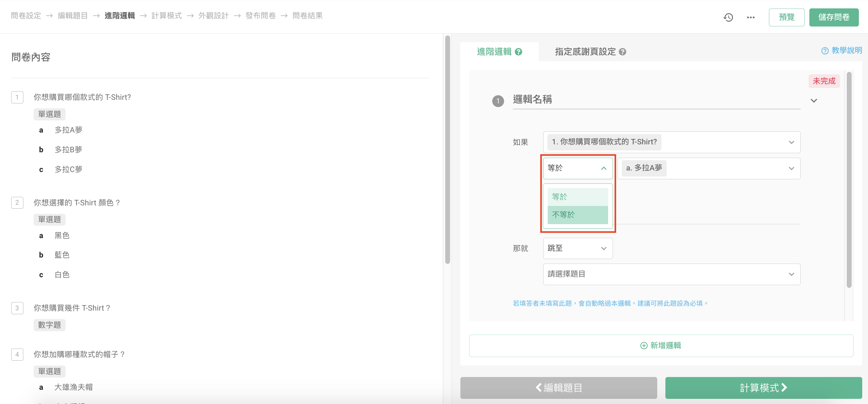The image size is (868, 404).
Task: Click help icon beside 指定感謝頁設定
Action: 623,52
